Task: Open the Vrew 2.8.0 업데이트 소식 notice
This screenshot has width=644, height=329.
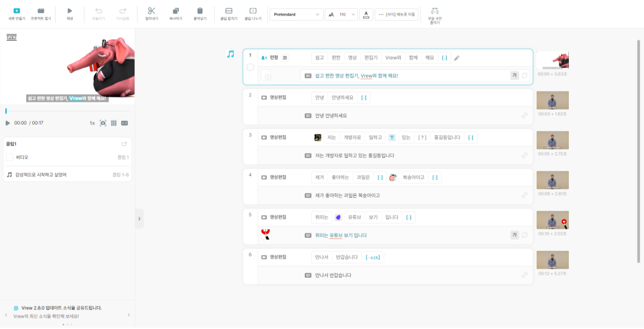Action: 61,308
